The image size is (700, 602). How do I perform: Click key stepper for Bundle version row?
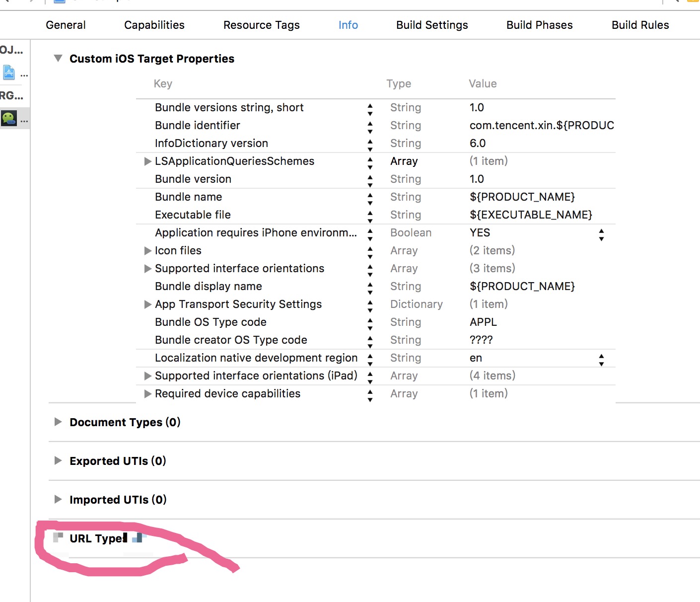tap(370, 181)
